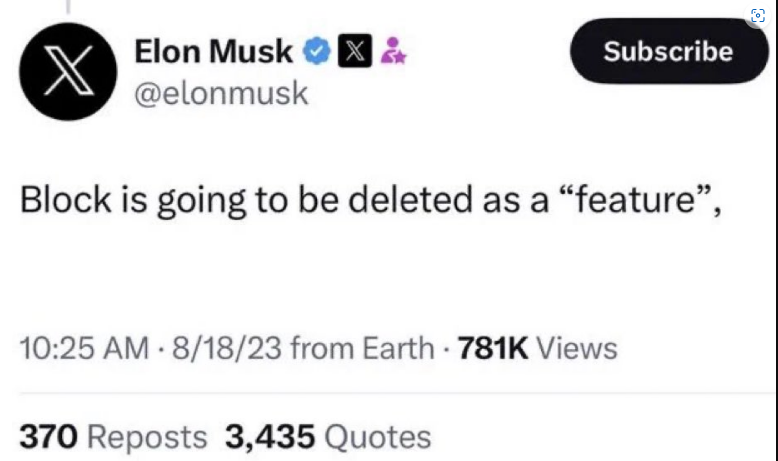The image size is (778, 461).
Task: Click the visual search icon at corner
Action: (x=758, y=15)
